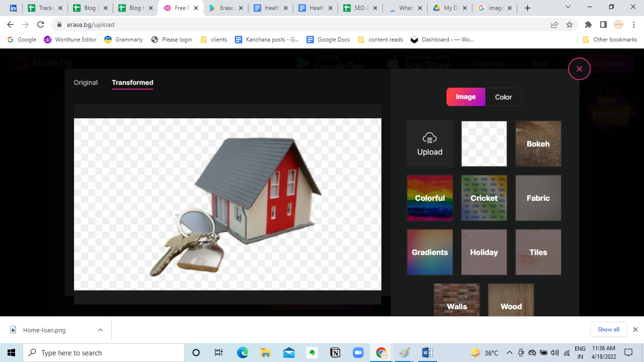Upload a custom background image
Image resolution: width=644 pixels, height=362 pixels.
point(430,144)
